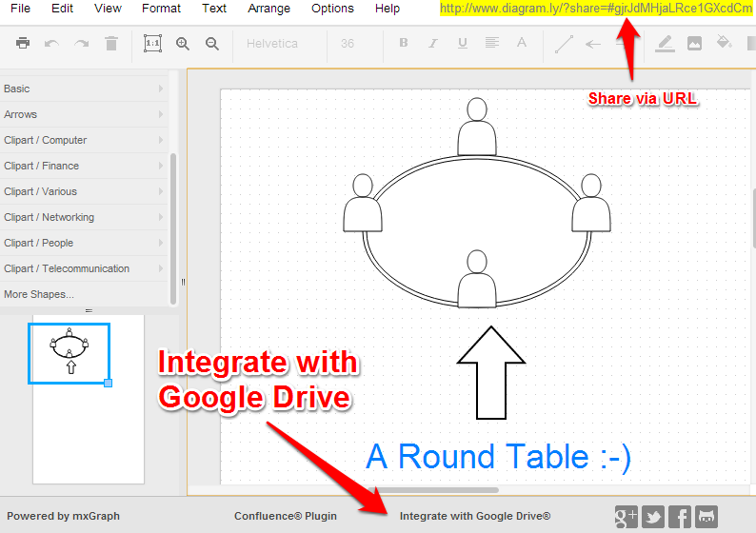Screen dimensions: 756x533
Task: Open the Arrange menu
Action: 269,9
